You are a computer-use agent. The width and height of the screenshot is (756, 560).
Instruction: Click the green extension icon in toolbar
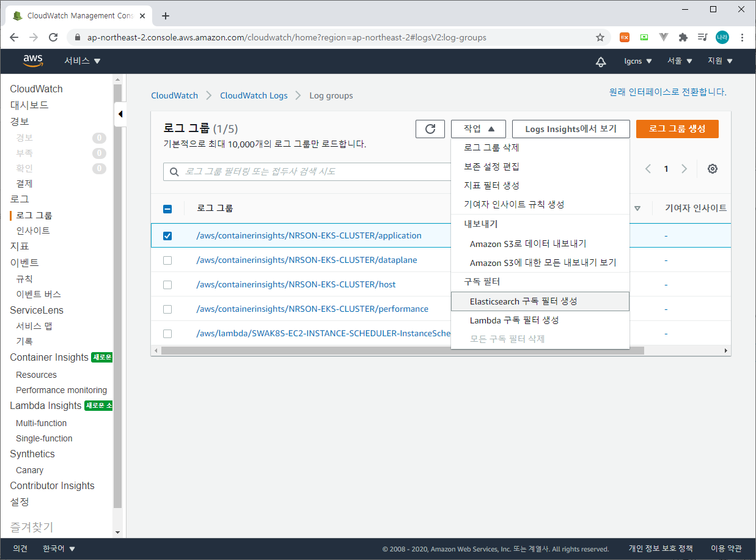pos(644,37)
